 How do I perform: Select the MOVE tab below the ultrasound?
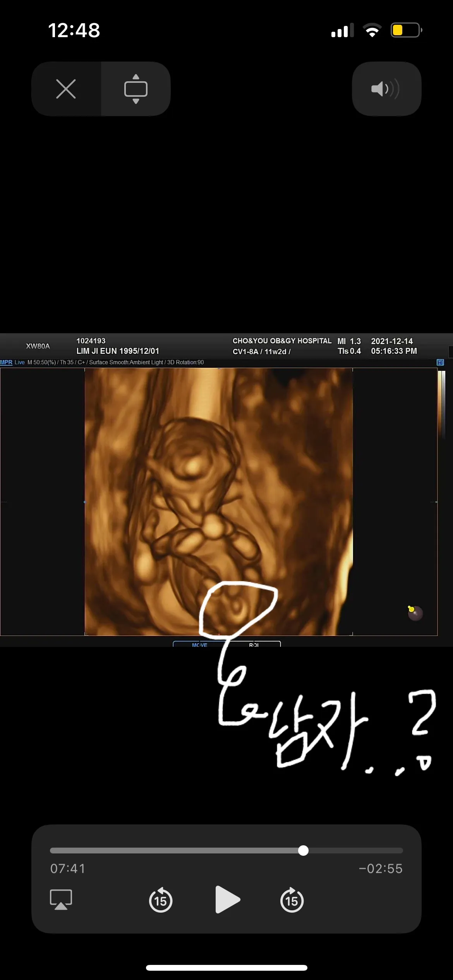coord(199,644)
